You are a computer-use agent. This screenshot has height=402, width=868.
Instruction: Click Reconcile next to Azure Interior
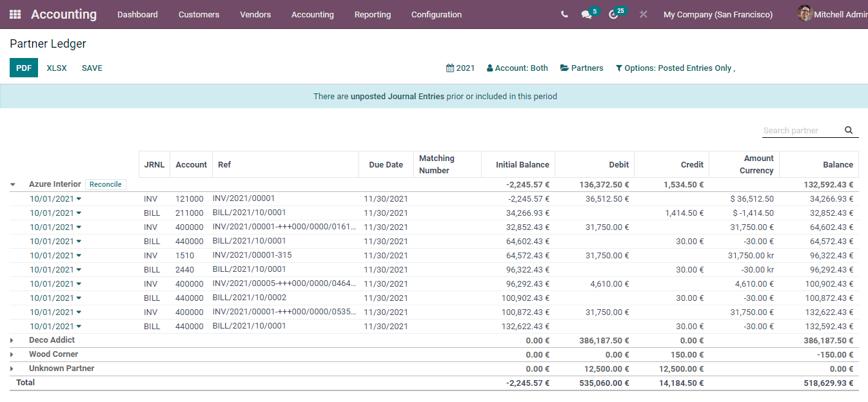pos(105,184)
